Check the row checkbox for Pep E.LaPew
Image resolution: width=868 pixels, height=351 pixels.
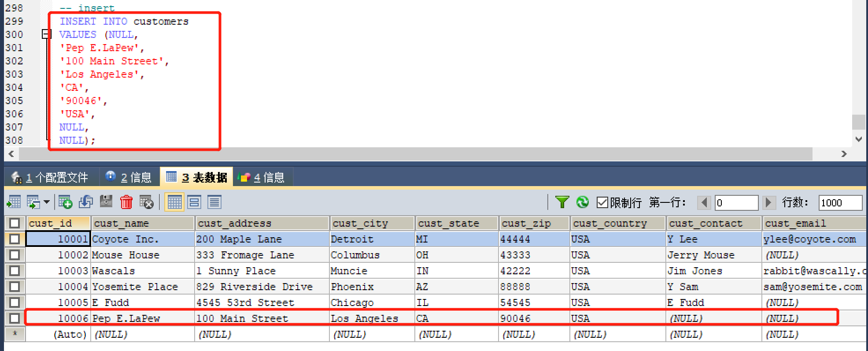(15, 318)
